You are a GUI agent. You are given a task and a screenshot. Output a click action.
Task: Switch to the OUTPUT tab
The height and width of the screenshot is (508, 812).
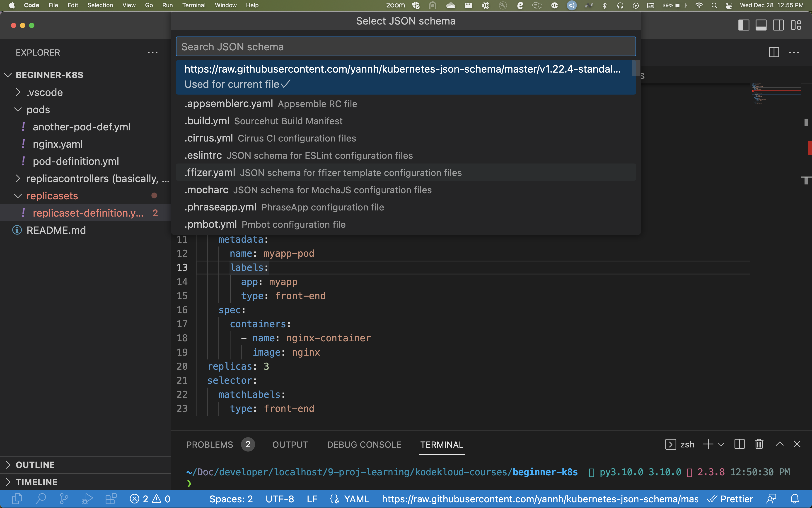pyautogui.click(x=290, y=444)
